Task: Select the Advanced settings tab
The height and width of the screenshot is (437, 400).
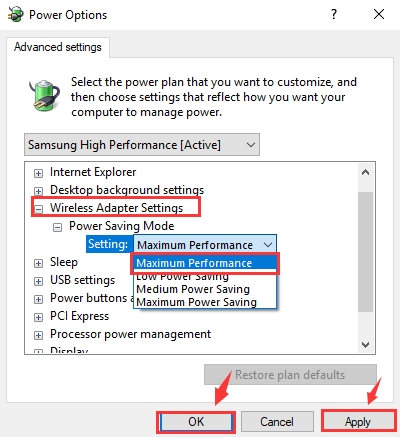Action: [58, 47]
